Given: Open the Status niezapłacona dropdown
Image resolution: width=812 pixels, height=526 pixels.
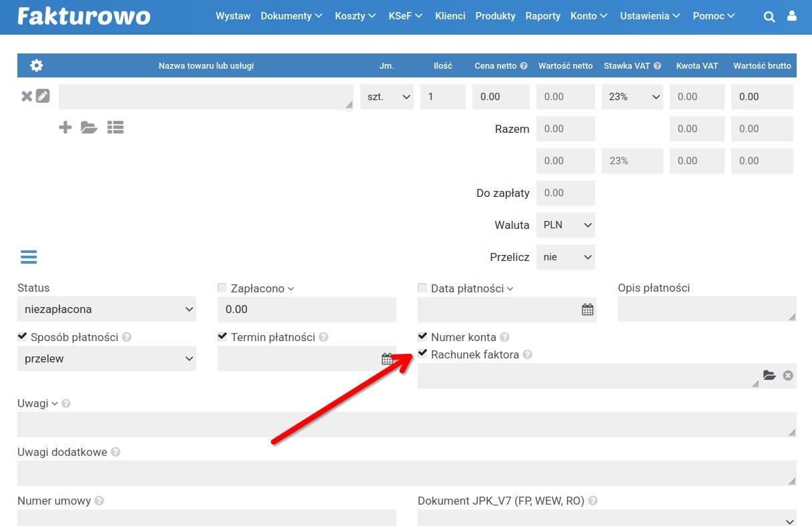Looking at the screenshot, I should (x=107, y=309).
